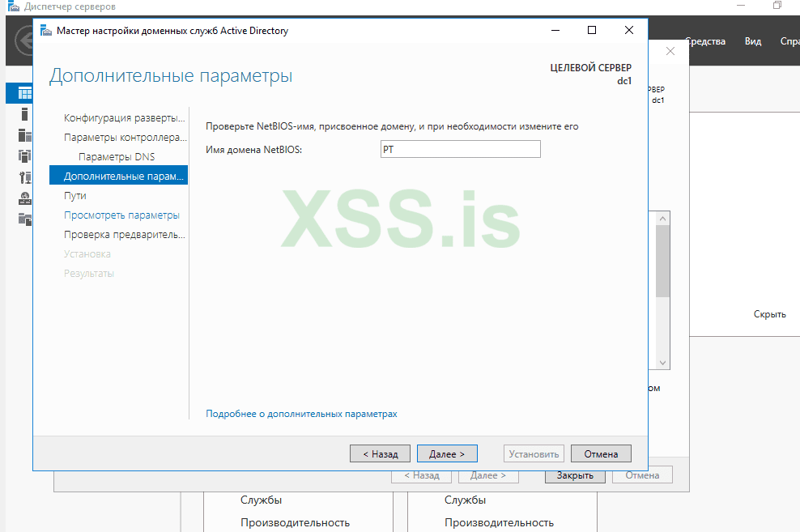The image size is (800, 532).
Task: Open Подробнее о дополнительных параметрах link
Action: click(301, 414)
